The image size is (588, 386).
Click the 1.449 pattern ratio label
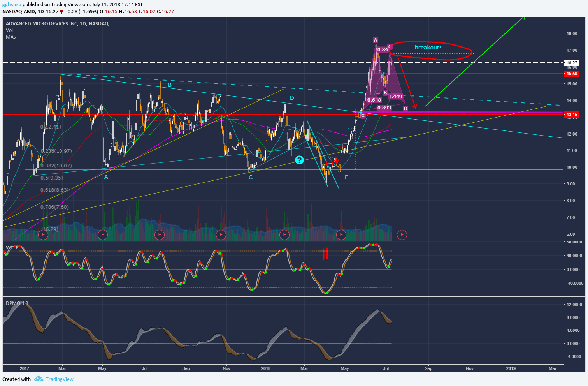pyautogui.click(x=395, y=97)
